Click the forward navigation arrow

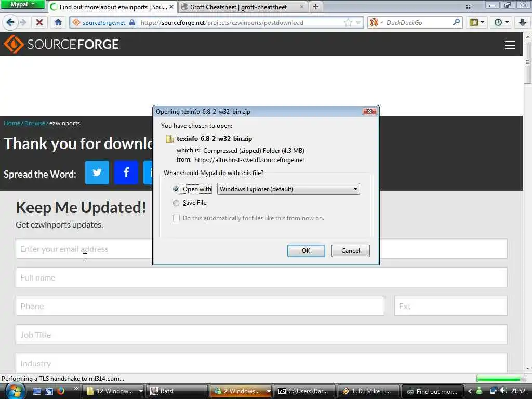point(23,22)
